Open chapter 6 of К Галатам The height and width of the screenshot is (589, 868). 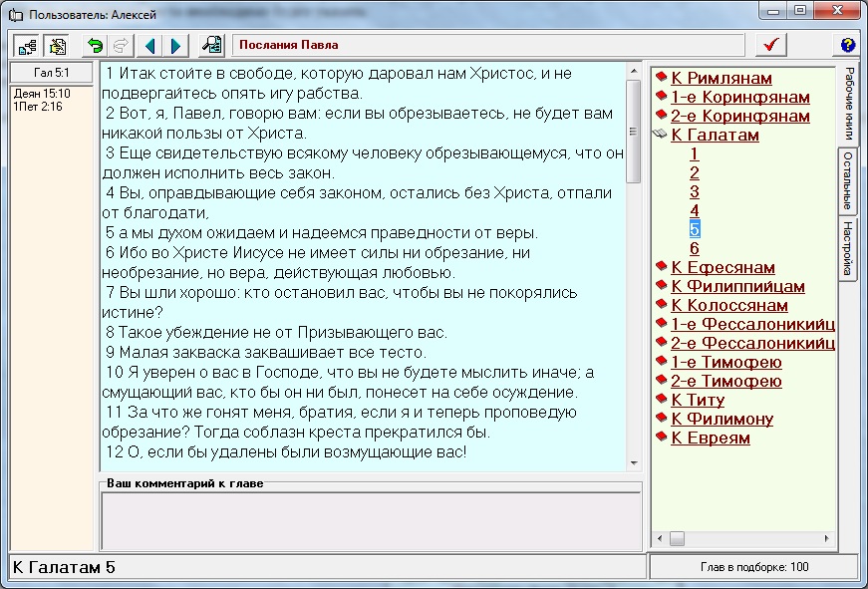tap(695, 249)
